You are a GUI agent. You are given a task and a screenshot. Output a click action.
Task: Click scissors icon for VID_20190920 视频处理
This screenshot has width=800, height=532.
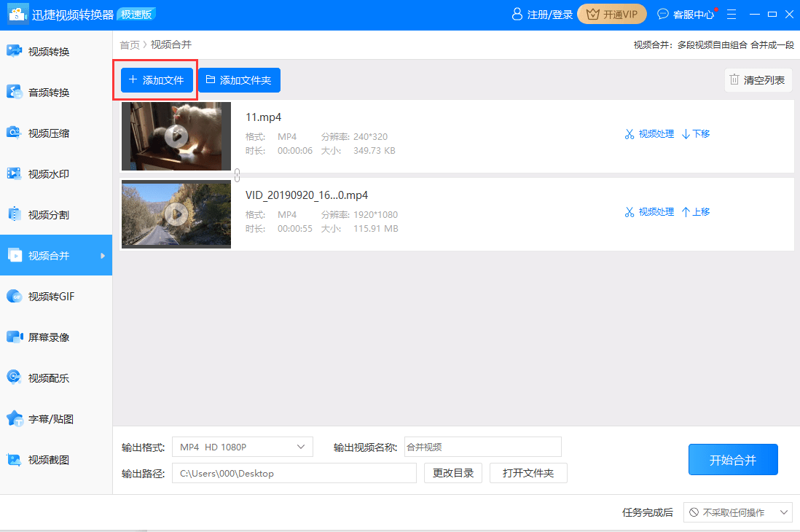[x=630, y=212]
